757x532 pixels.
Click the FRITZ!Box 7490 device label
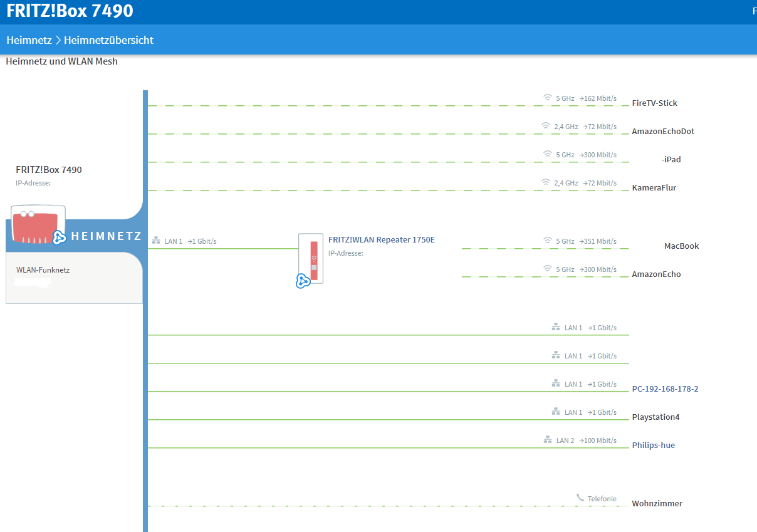[48, 170]
